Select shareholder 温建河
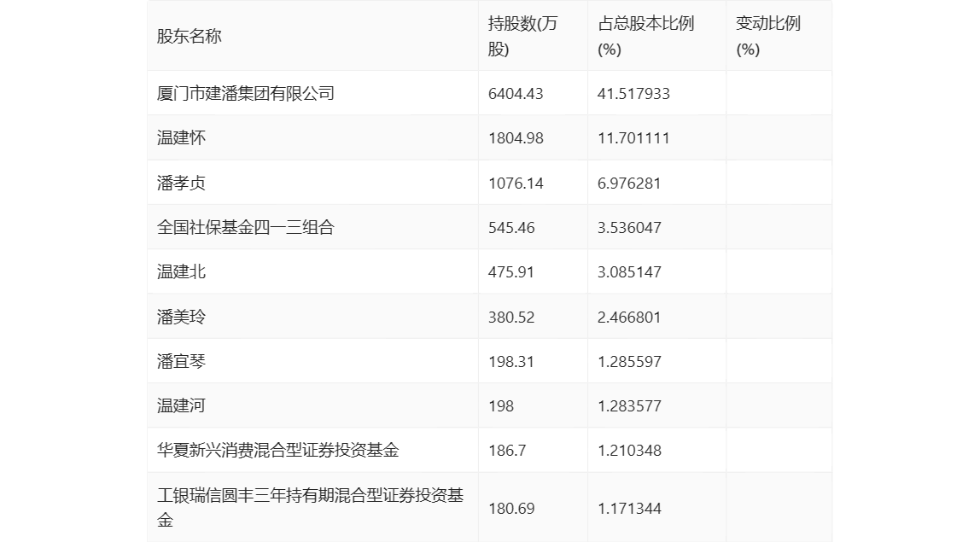 click(x=181, y=405)
